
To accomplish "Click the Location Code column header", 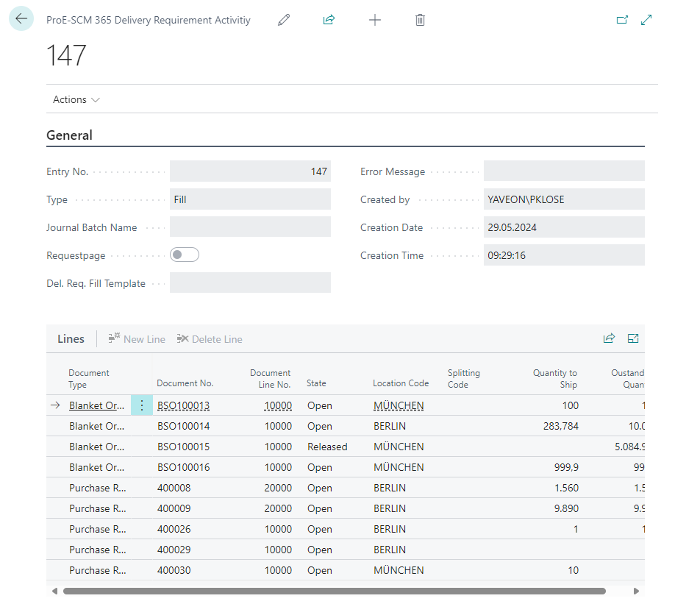I will pyautogui.click(x=401, y=383).
